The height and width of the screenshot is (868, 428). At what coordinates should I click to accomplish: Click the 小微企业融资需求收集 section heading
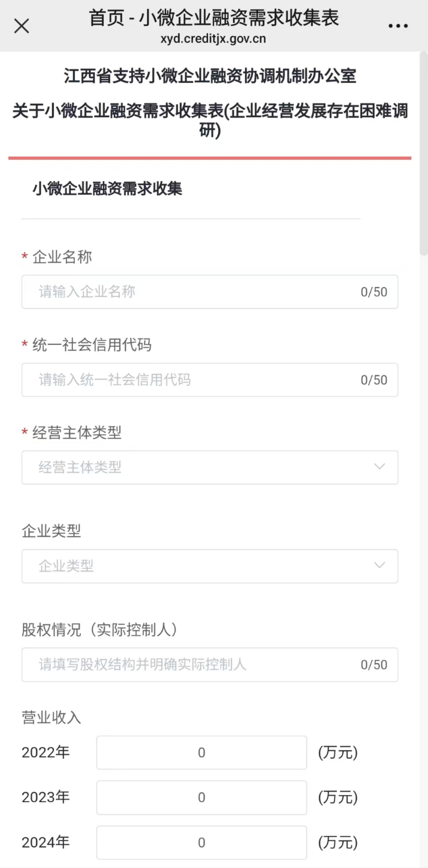(107, 189)
